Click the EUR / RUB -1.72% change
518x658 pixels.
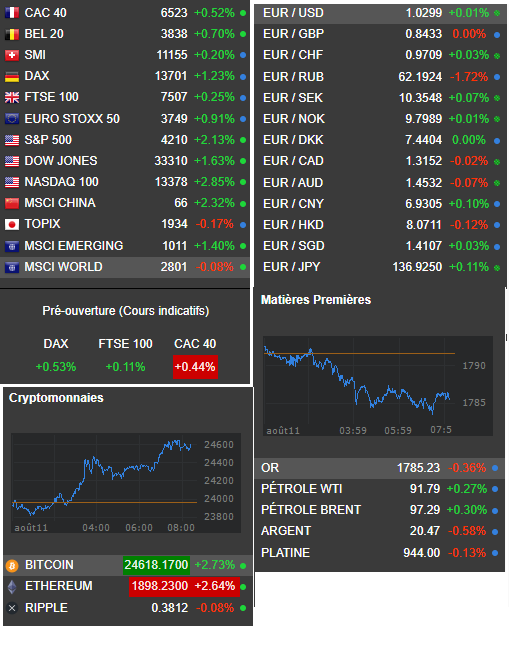click(x=468, y=77)
